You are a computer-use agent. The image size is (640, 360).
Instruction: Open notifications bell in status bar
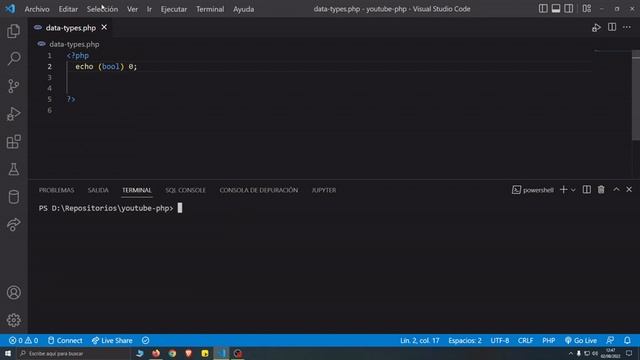coord(627,340)
